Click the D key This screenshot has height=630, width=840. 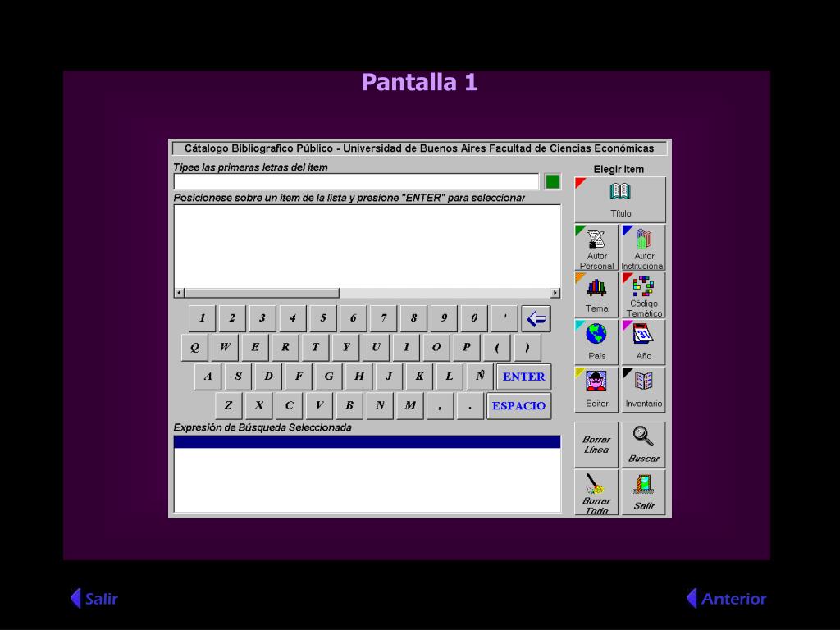[x=268, y=377]
